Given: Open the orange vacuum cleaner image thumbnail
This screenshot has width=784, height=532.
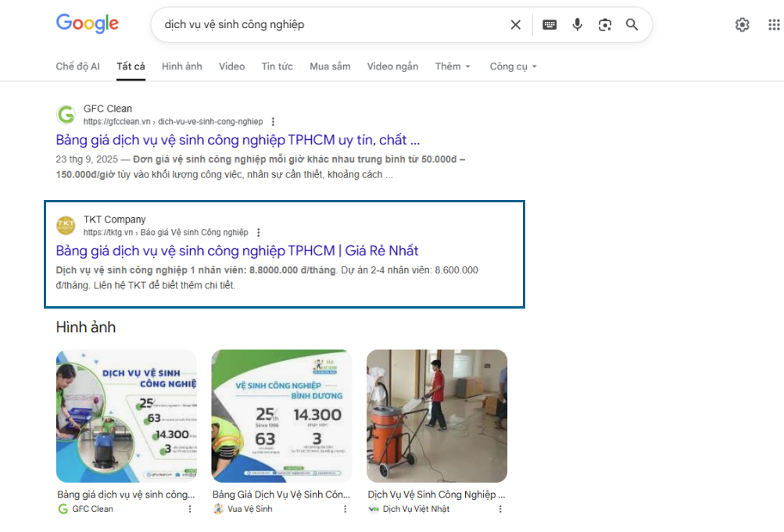Looking at the screenshot, I should [x=436, y=416].
